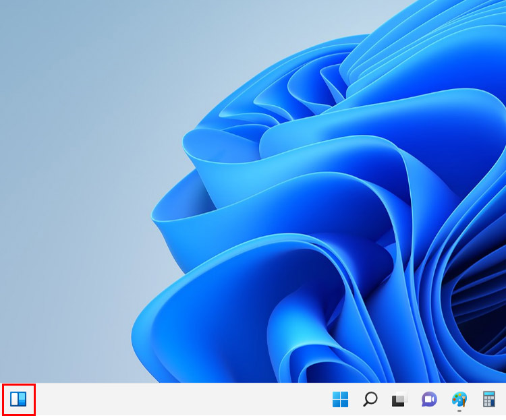Screen dimensions: 506x420
Task: Open Task View
Action: click(x=399, y=400)
